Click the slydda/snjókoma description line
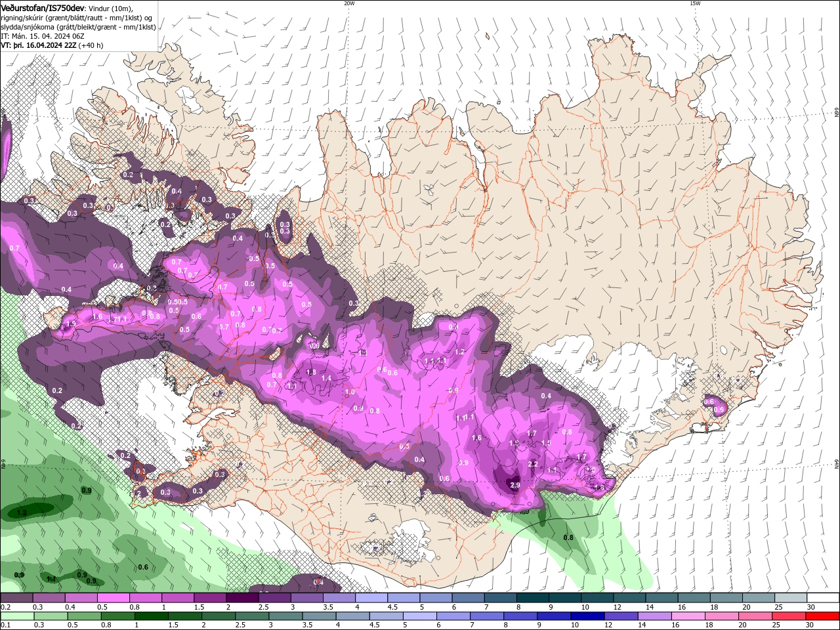840x630 pixels. [x=78, y=27]
